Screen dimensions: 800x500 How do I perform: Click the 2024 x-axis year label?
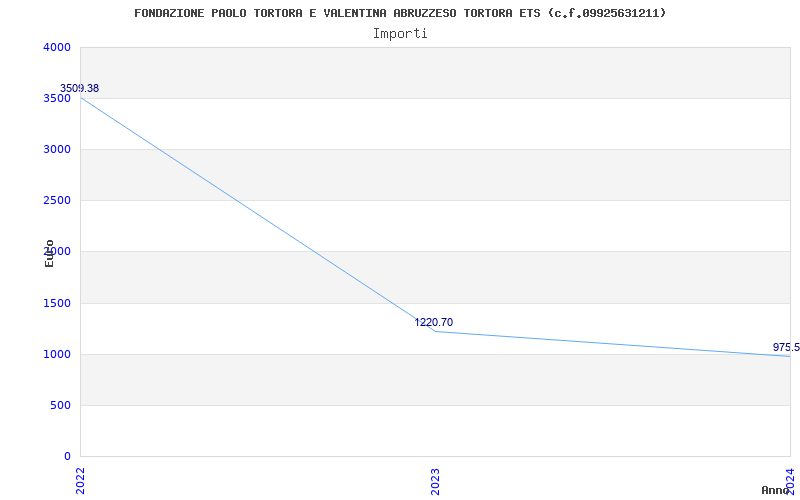coord(790,481)
